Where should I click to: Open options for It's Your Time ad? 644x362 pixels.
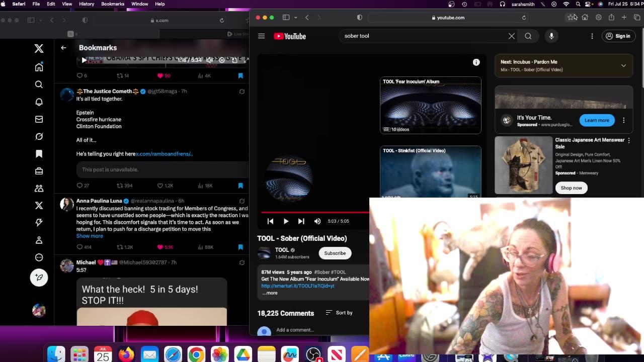[623, 120]
